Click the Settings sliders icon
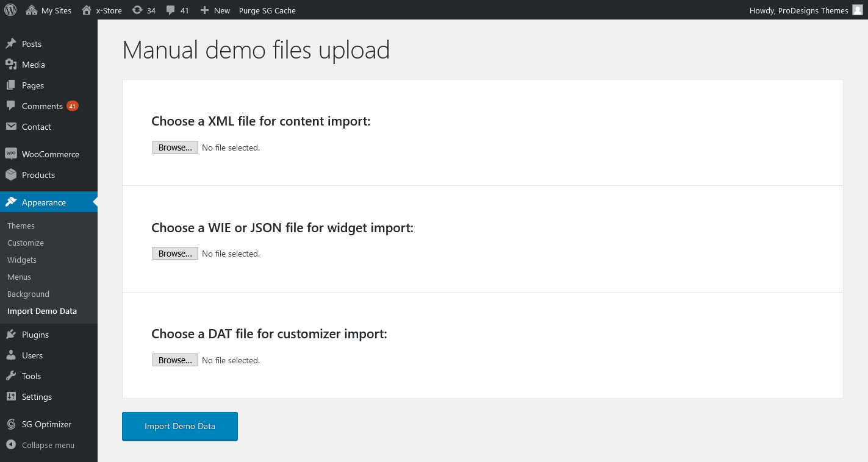This screenshot has height=462, width=868. (11, 397)
